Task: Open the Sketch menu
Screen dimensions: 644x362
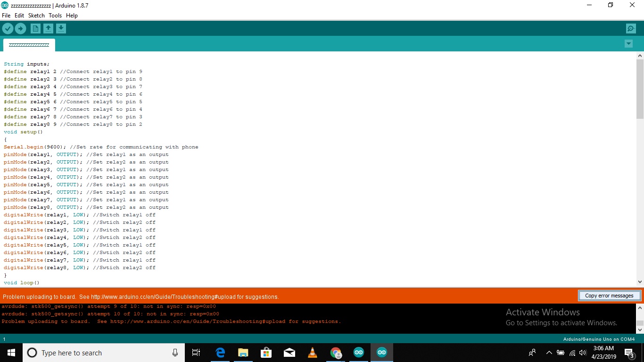Action: (36, 16)
